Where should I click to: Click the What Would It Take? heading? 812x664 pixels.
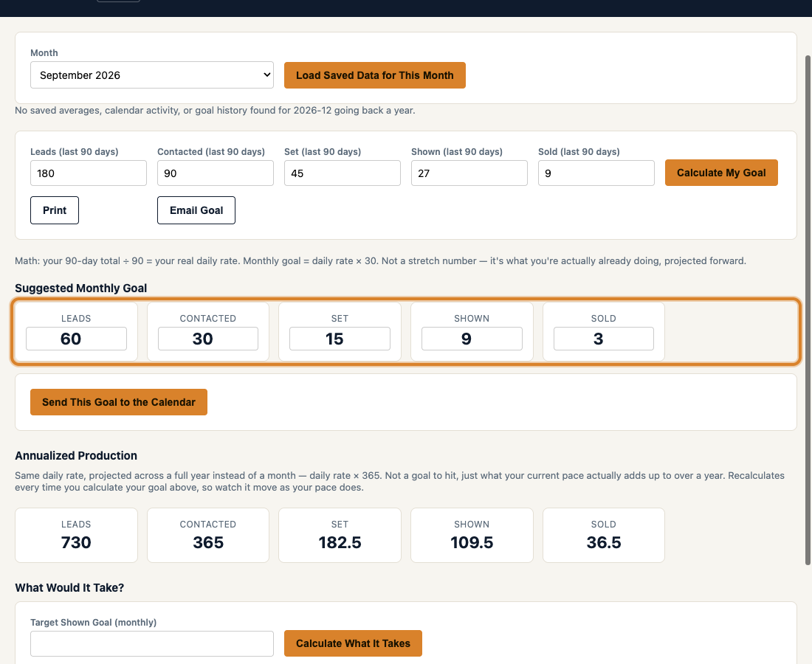pos(69,588)
